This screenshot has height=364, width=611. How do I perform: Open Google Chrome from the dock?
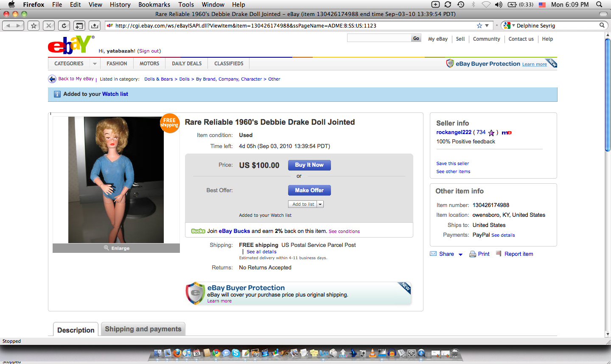pos(216,353)
